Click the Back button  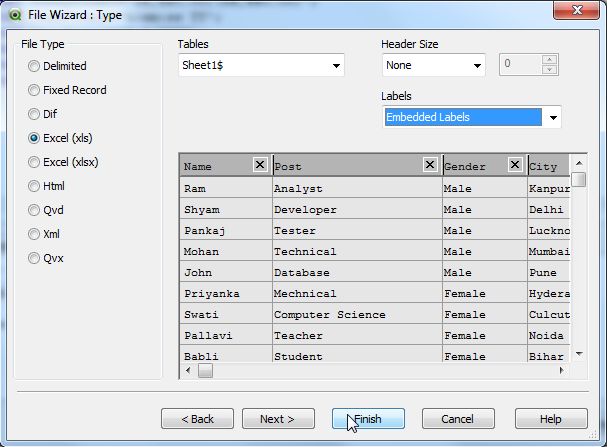(x=197, y=419)
